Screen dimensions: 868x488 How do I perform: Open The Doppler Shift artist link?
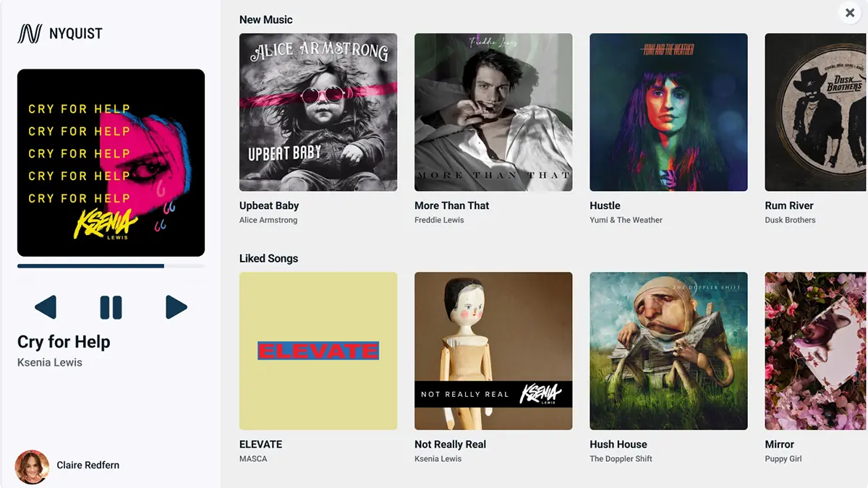(x=621, y=458)
